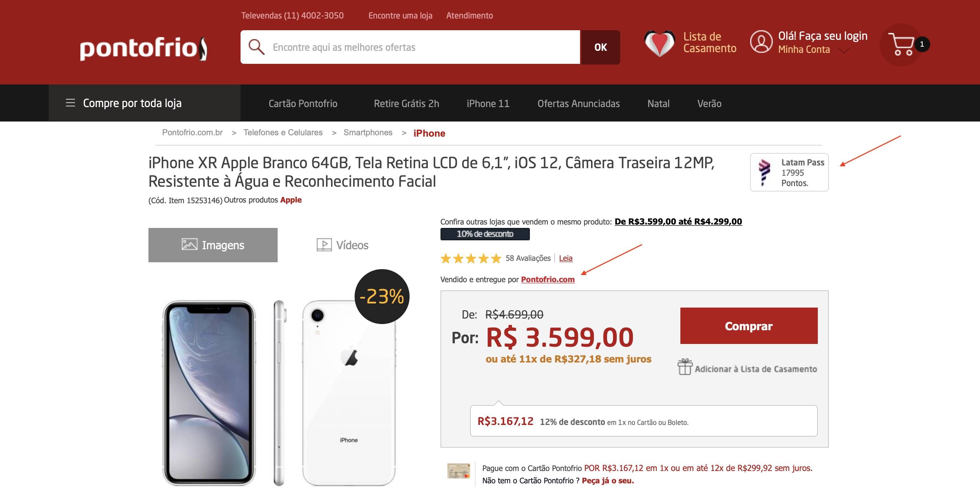The height and width of the screenshot is (495, 980).
Task: Click the shopping cart icon
Action: tap(901, 45)
